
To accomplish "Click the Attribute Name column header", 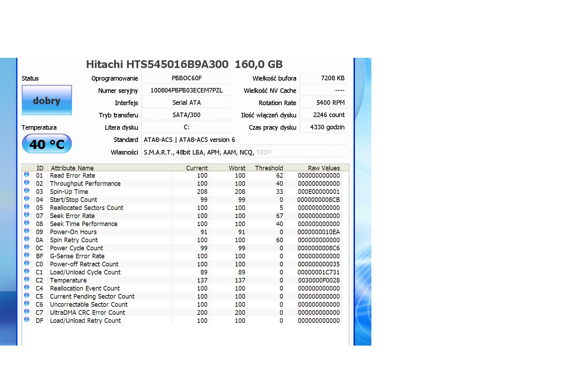I will pyautogui.click(x=110, y=168).
